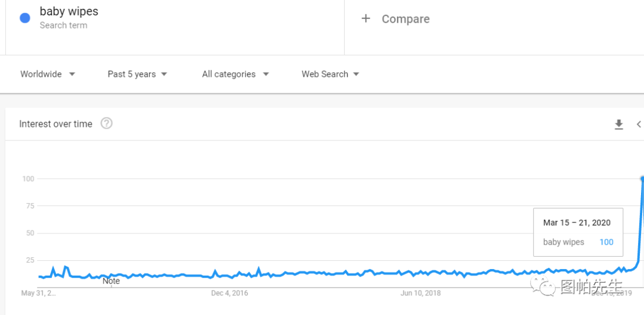Open the Worldwide region dropdown

click(48, 74)
